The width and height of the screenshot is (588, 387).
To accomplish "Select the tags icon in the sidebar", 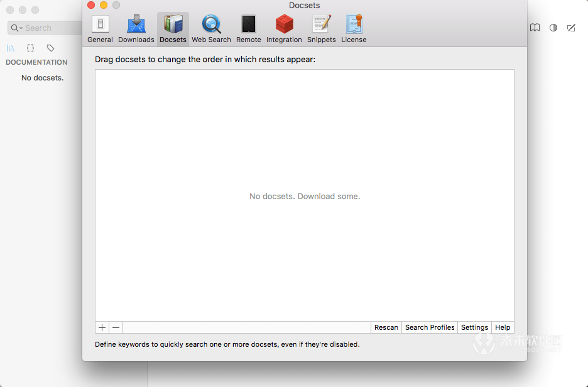I will pyautogui.click(x=50, y=48).
